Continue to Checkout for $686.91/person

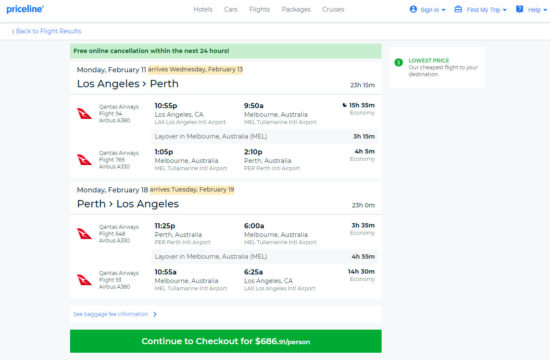pyautogui.click(x=226, y=341)
